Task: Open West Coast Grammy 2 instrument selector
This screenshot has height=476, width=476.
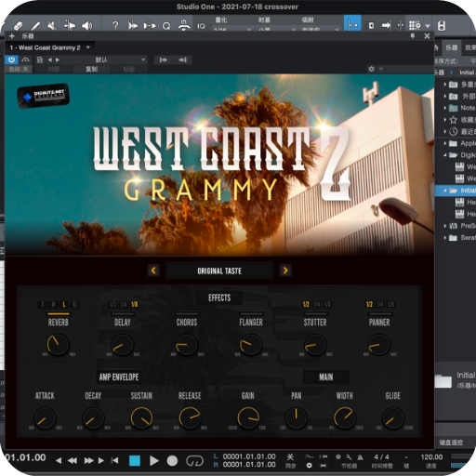Action: pos(49,47)
